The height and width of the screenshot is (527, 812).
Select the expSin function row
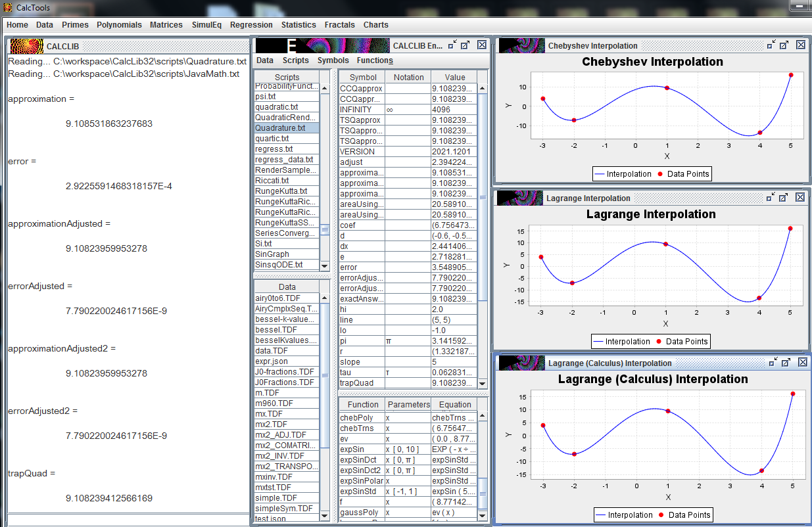pyautogui.click(x=408, y=449)
